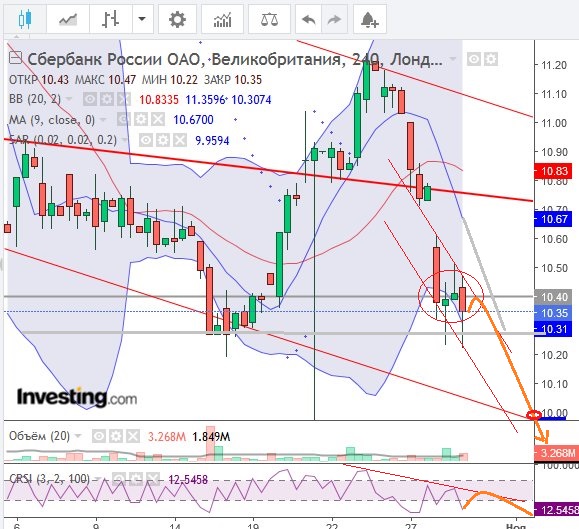Redo the chart action

pyautogui.click(x=335, y=19)
